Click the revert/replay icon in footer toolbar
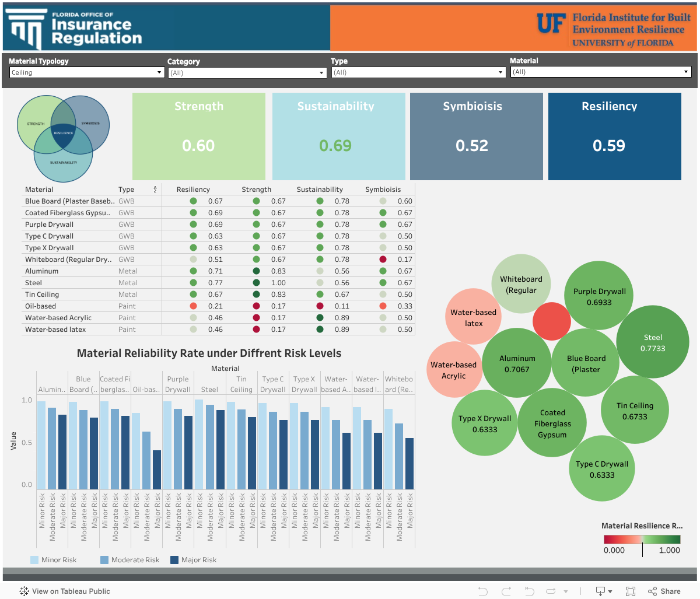 point(530,591)
